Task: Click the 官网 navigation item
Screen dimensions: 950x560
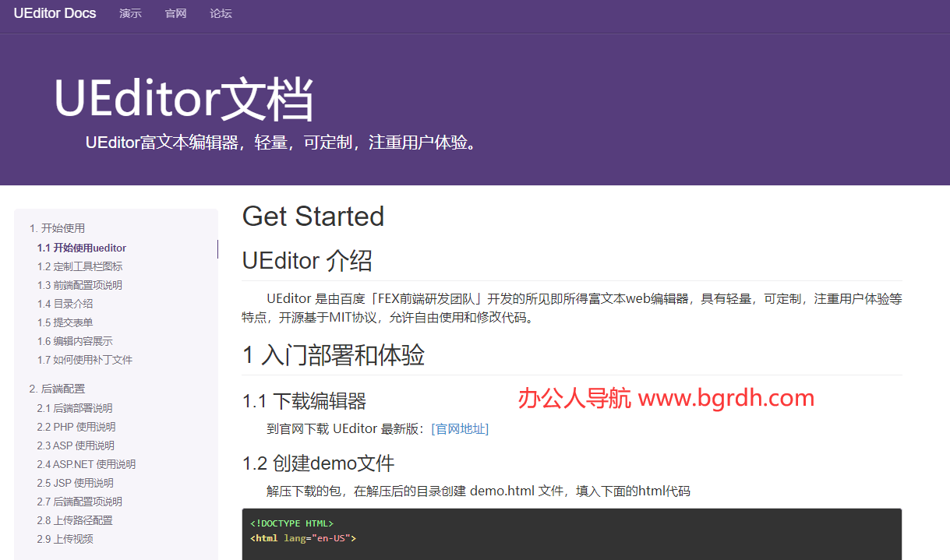Action: coord(175,13)
